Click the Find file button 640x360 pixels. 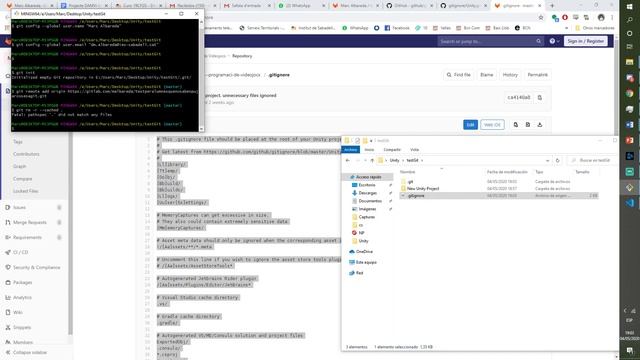[x=458, y=75]
